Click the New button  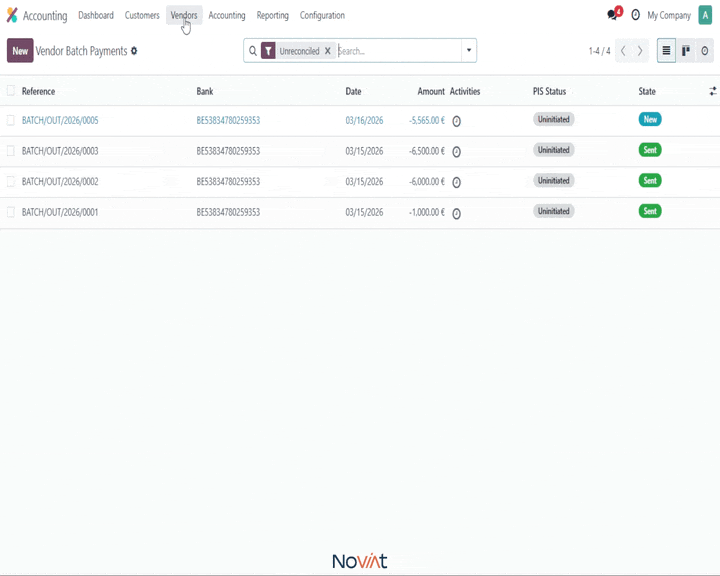click(x=20, y=51)
